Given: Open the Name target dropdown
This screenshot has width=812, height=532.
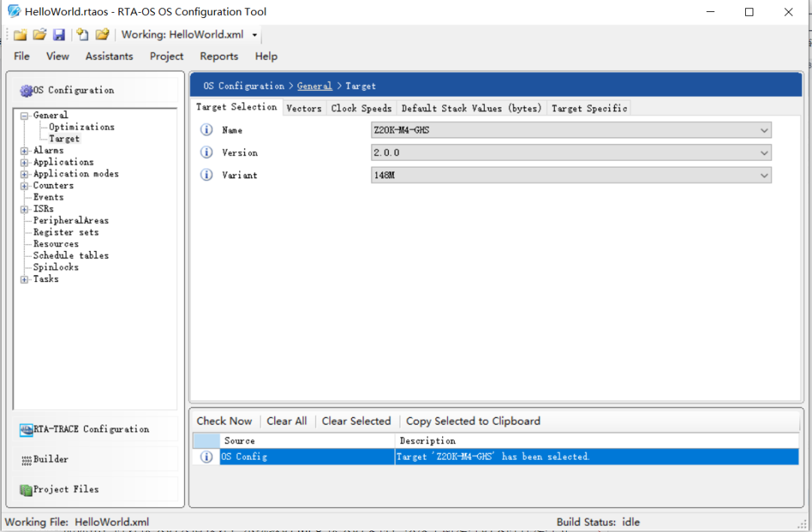Looking at the screenshot, I should click(x=571, y=130).
